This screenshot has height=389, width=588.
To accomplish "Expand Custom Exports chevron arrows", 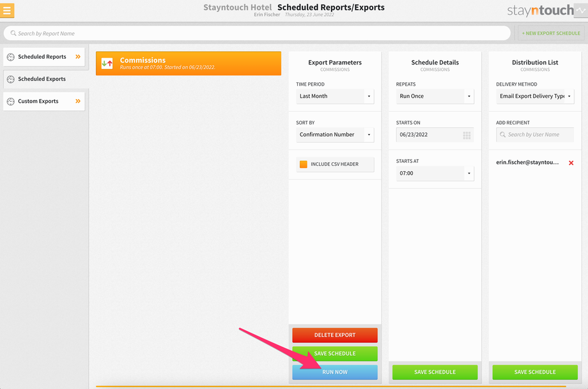I will [78, 101].
